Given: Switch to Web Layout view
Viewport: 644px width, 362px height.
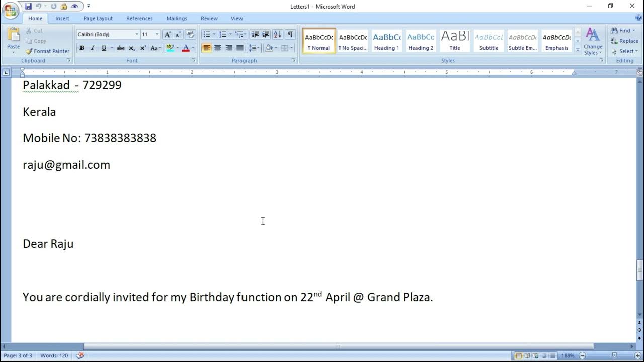Looking at the screenshot, I should coord(535,356).
